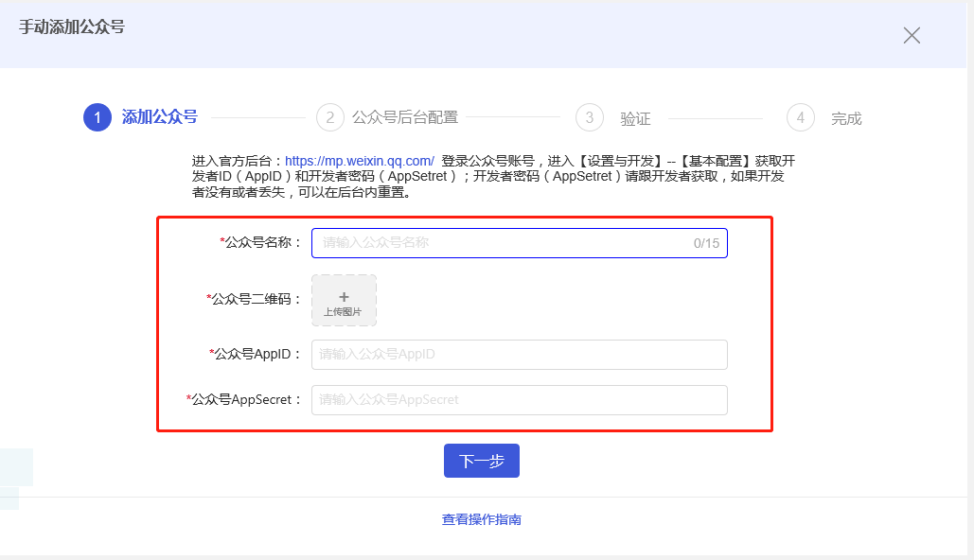Screen dimensions: 974x560
Task: Click the 手动添加公众号 dialog title
Action: 71,27
